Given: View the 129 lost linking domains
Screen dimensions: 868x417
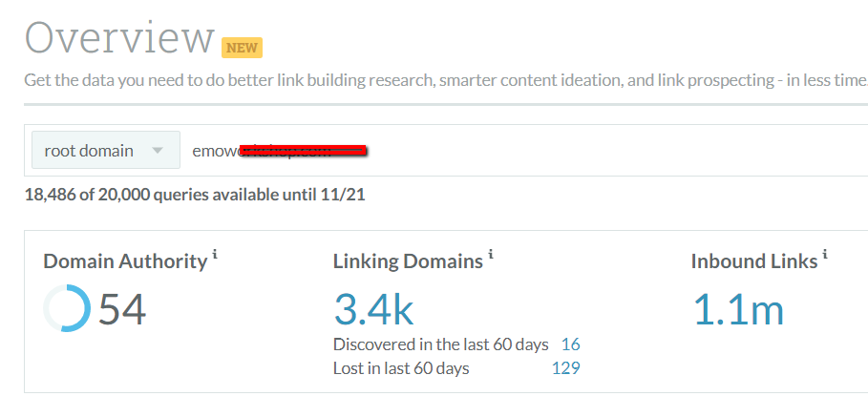Looking at the screenshot, I should coord(566,367).
